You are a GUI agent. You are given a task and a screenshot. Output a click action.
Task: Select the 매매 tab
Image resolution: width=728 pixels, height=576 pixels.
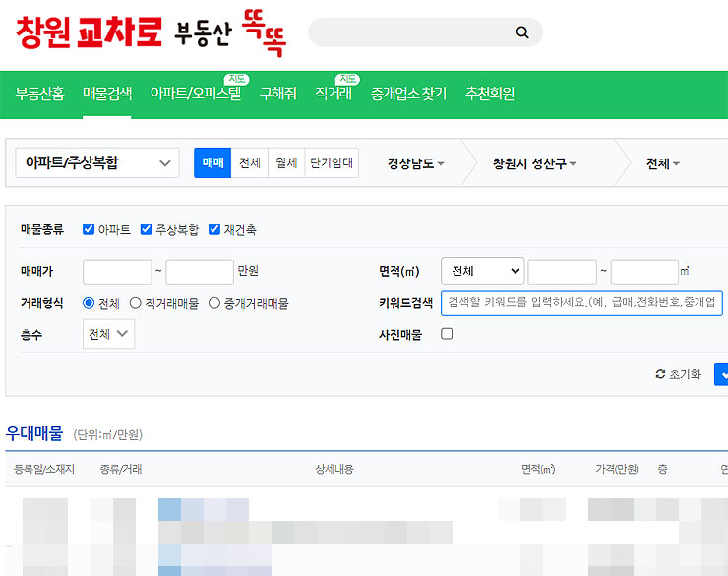tap(212, 163)
